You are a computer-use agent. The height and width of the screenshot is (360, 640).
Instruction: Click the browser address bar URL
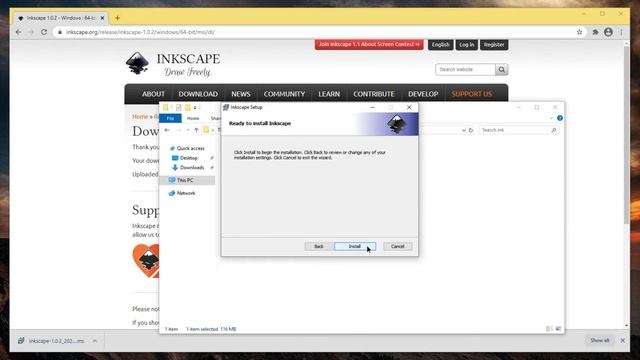(x=140, y=32)
